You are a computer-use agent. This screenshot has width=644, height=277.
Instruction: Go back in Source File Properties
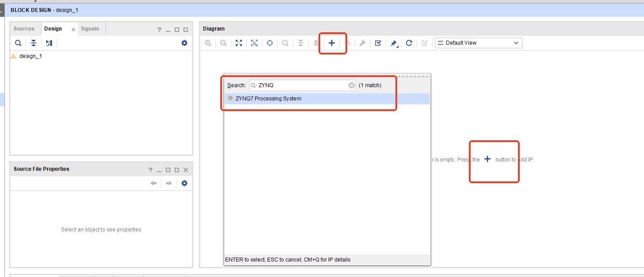[153, 183]
